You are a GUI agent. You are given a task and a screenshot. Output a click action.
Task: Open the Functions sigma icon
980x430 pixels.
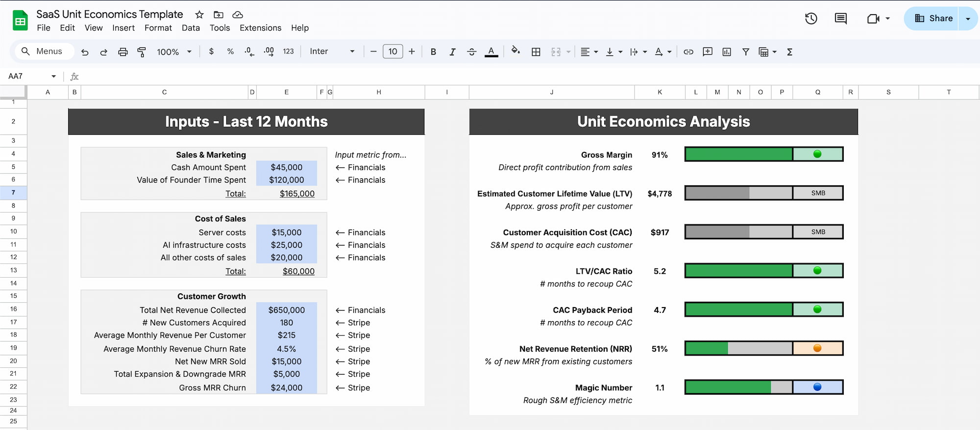point(789,51)
